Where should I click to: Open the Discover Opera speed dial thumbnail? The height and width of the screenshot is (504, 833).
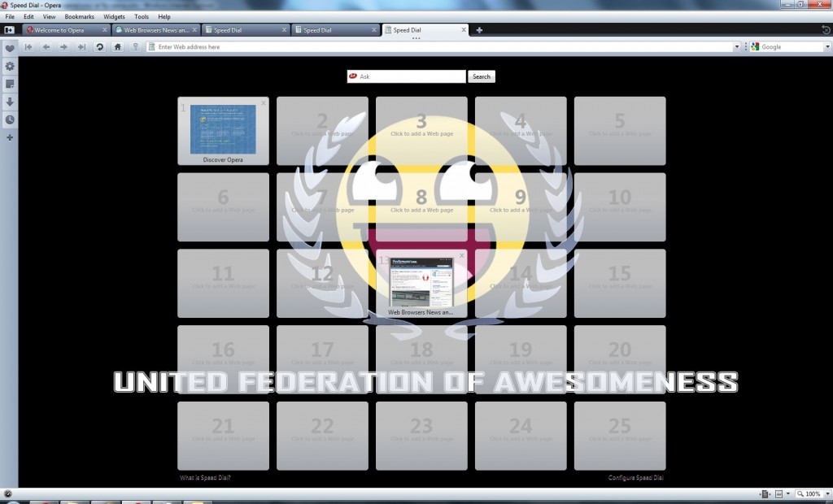tap(223, 130)
